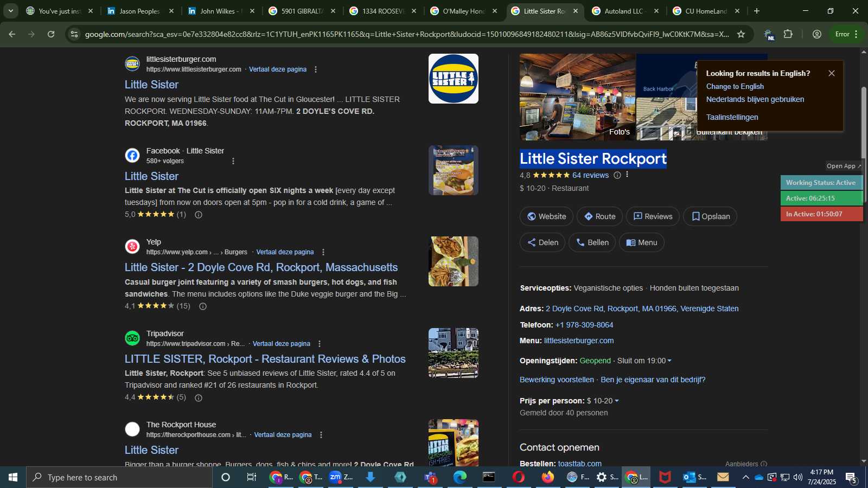Open Yelp Little Sister - 2 Doyle Cove Rd result

pyautogui.click(x=261, y=267)
